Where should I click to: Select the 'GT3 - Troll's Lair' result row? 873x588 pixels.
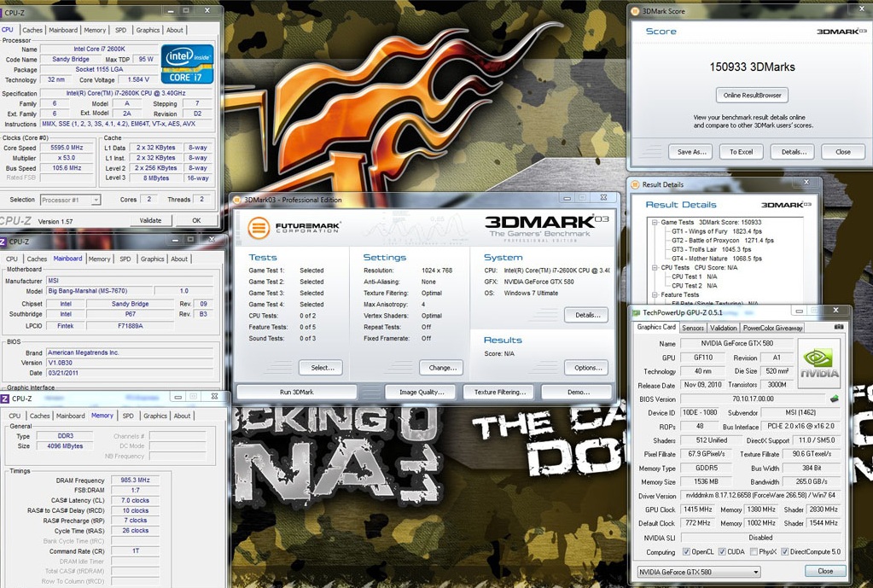point(711,249)
